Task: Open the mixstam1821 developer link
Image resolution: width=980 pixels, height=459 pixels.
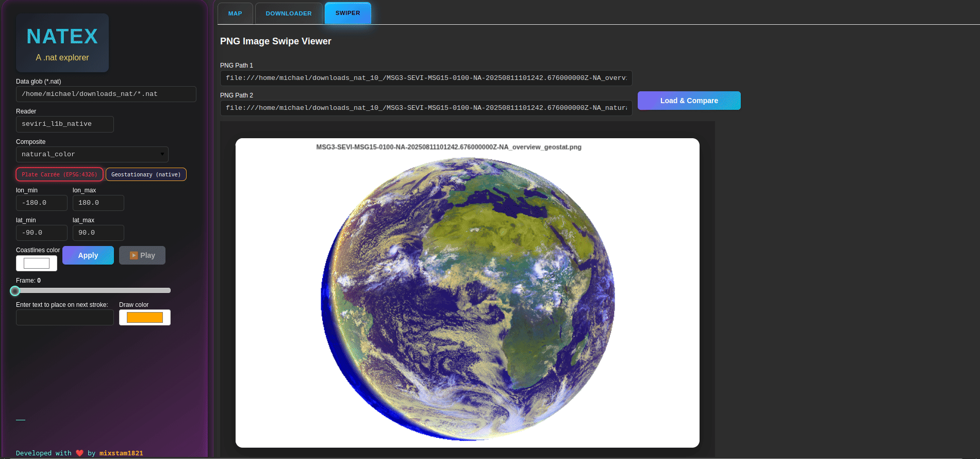Action: [x=121, y=453]
